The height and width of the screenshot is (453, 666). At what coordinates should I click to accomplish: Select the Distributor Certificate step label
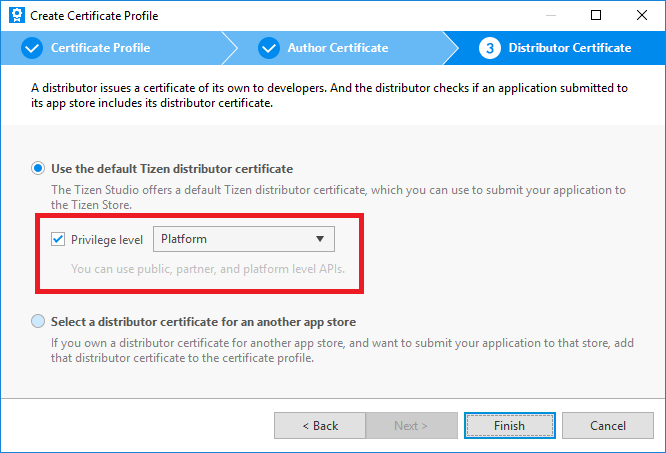(x=570, y=47)
